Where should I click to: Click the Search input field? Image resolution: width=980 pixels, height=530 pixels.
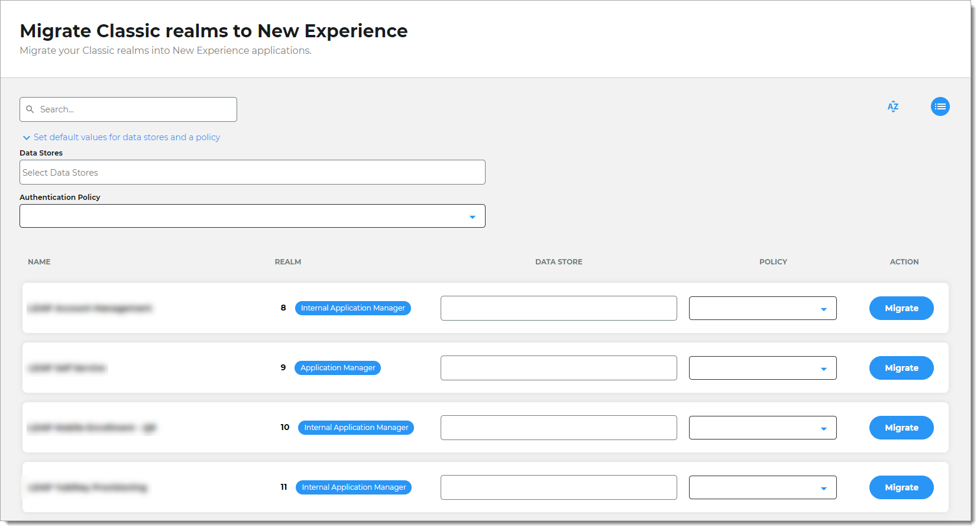point(136,109)
